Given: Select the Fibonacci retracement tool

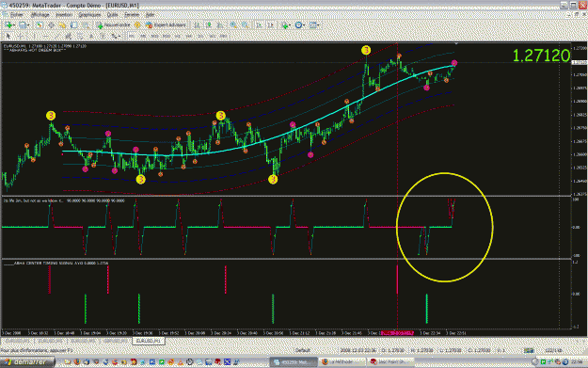Looking at the screenshot, I should point(80,37).
